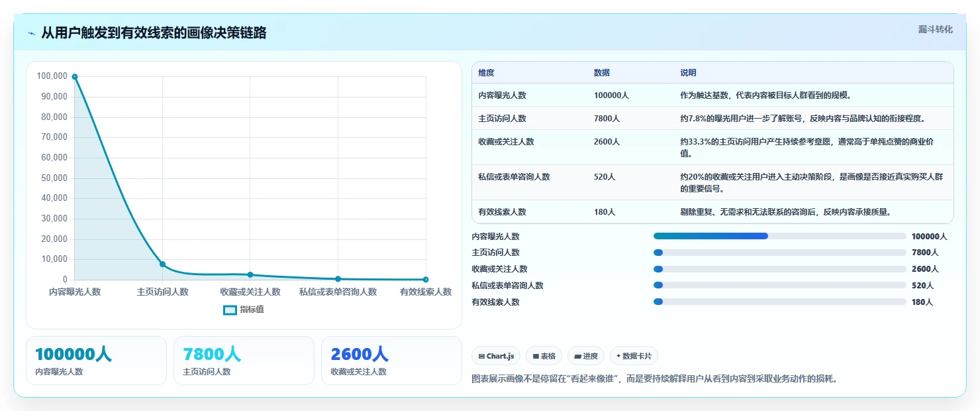980x411 pixels.
Task: Click the legend color box for 指标值
Action: point(230,310)
